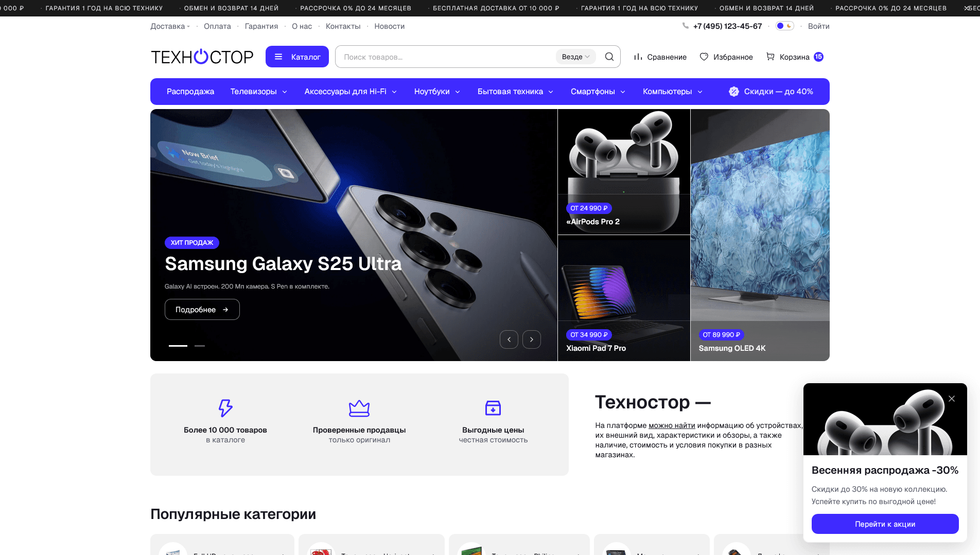Click Подробнее on Galaxy S25 banner
This screenshot has height=555, width=980.
[x=202, y=310]
